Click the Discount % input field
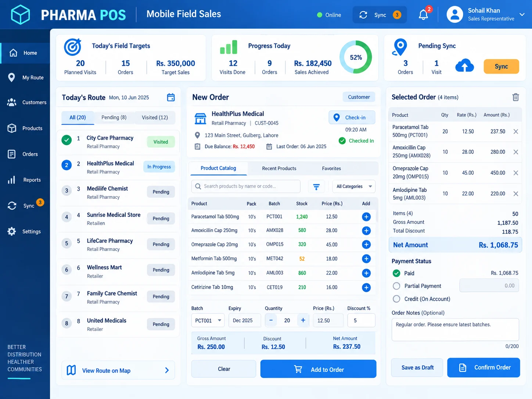 (362, 320)
